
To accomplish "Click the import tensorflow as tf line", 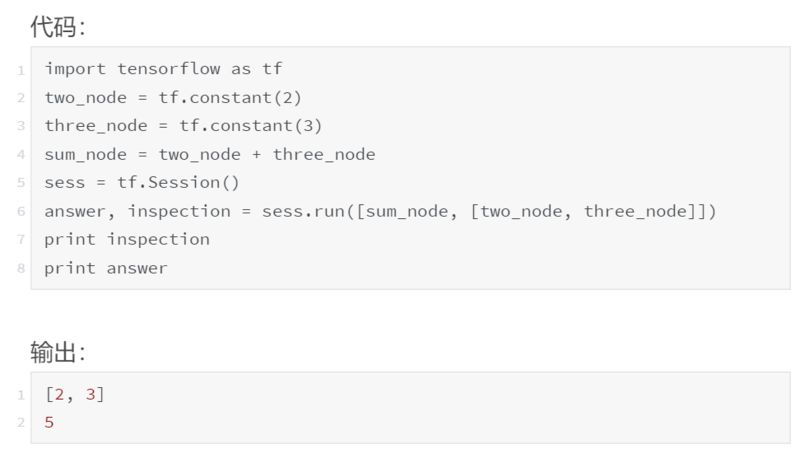I will [163, 69].
